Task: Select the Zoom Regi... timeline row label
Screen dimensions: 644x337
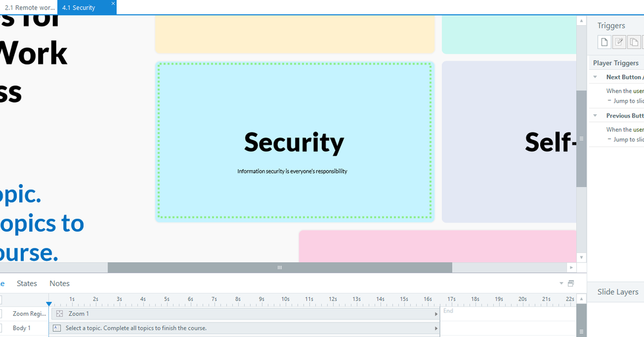Action: (29, 314)
